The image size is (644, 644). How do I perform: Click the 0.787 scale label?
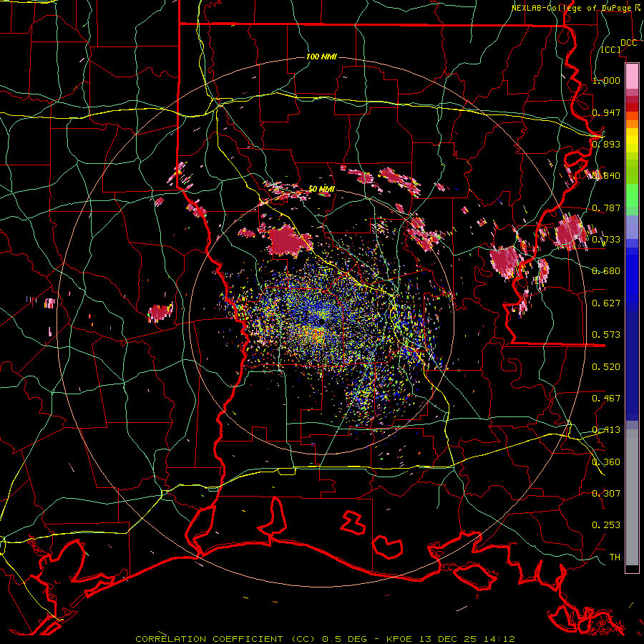[606, 208]
